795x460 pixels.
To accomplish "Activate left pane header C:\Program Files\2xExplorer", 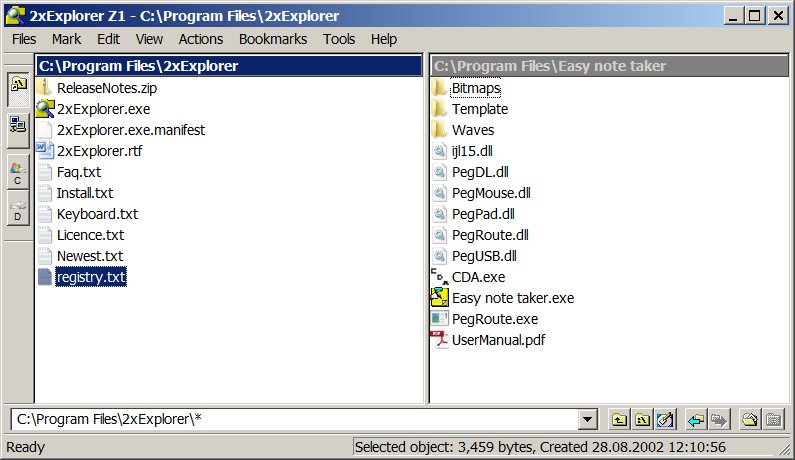I will [229, 66].
